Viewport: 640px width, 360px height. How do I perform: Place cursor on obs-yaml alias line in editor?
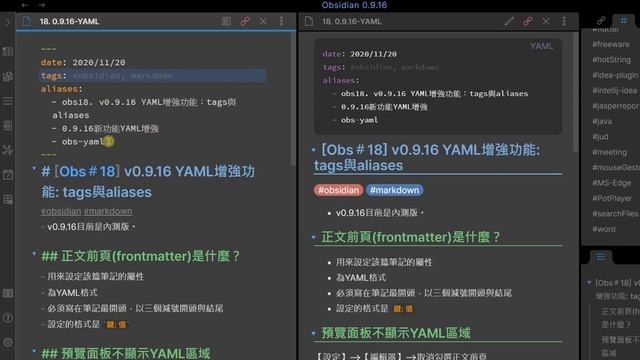[x=82, y=142]
